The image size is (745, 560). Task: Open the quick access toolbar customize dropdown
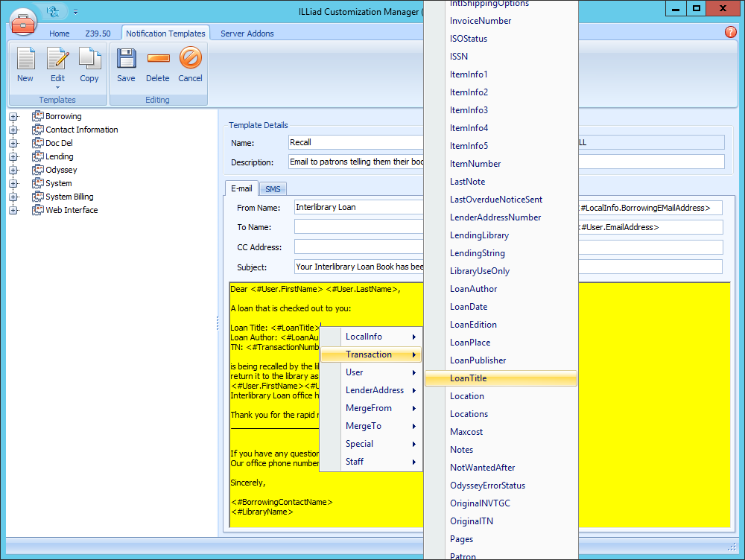[x=74, y=11]
